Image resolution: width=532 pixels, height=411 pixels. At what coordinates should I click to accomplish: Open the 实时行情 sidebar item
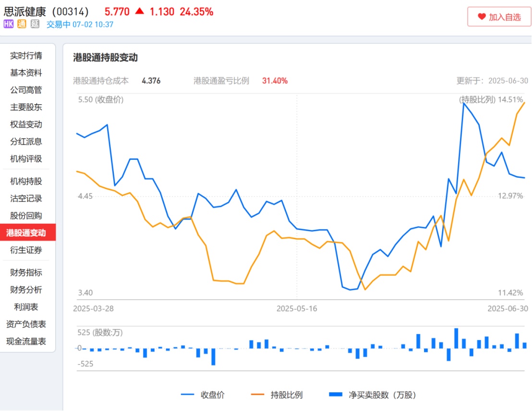pyautogui.click(x=26, y=56)
